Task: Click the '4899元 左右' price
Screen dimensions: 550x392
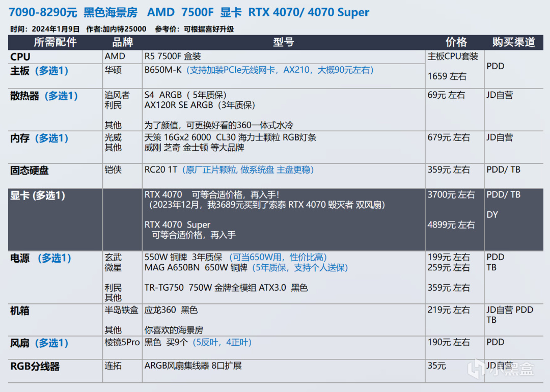Action: [x=451, y=225]
